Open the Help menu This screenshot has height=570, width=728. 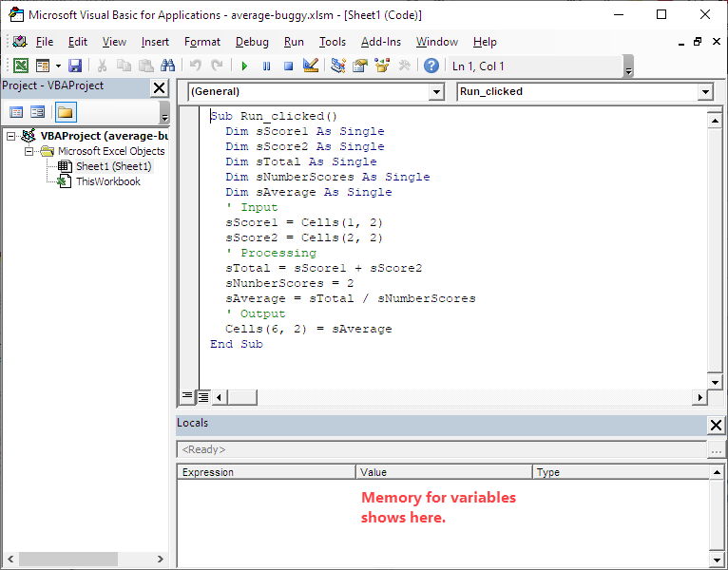tap(485, 42)
